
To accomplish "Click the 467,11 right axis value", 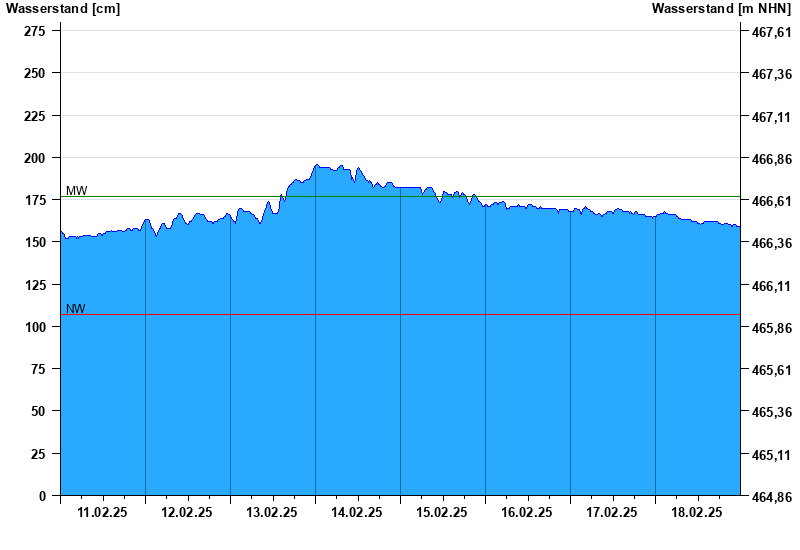I will click(772, 117).
